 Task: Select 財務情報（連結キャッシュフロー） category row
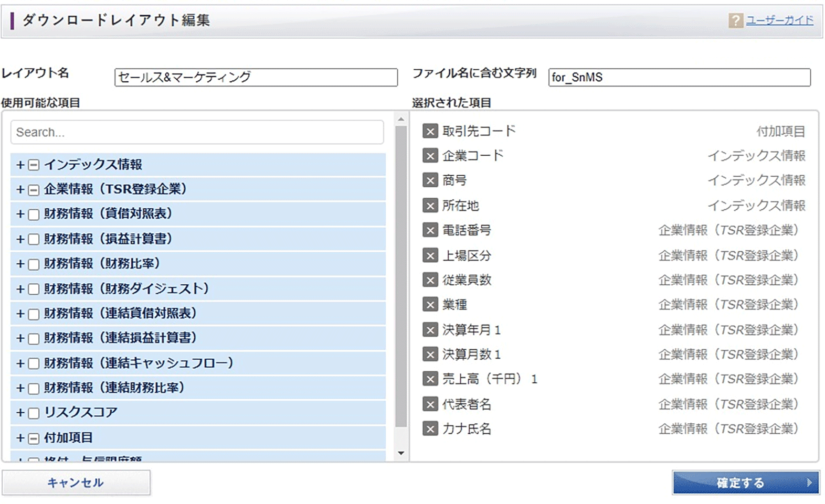198,363
